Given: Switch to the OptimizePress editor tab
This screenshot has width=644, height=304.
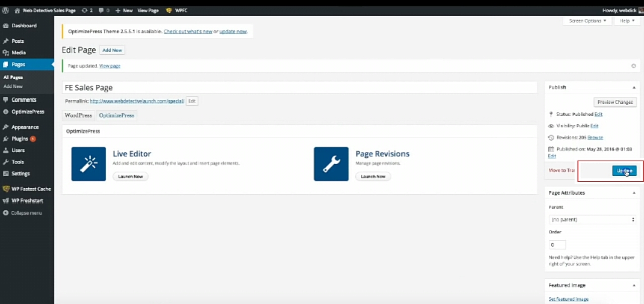Looking at the screenshot, I should (x=116, y=115).
